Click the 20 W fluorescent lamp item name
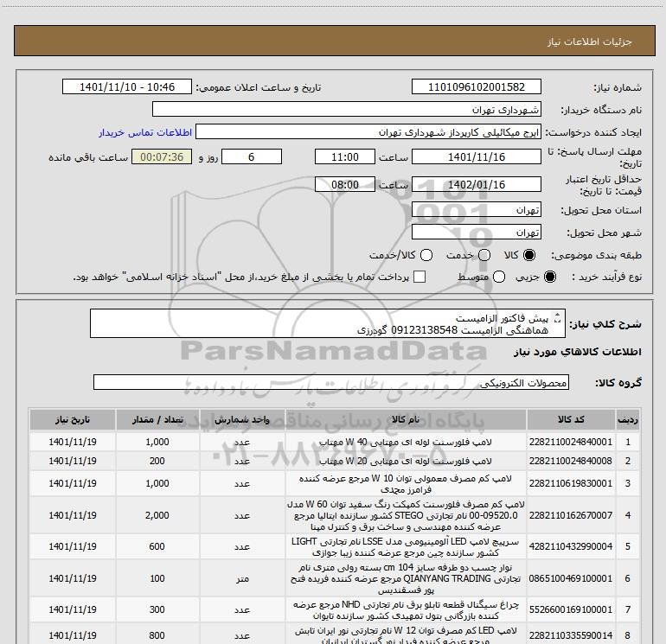 (x=406, y=461)
